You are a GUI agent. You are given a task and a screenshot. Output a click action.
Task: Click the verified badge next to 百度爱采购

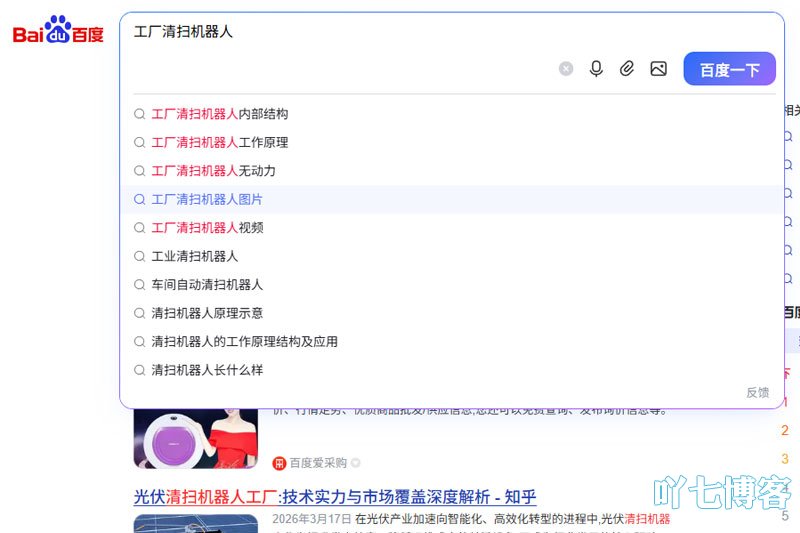click(356, 463)
